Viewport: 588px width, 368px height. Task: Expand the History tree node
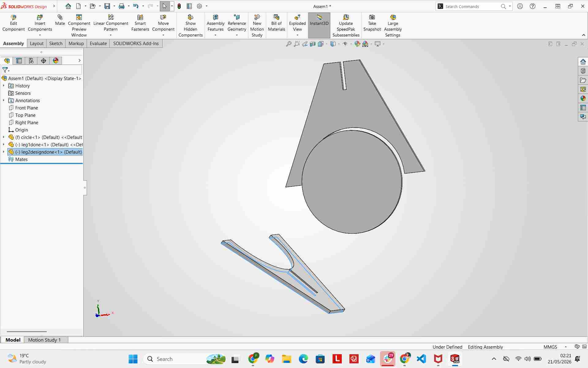pyautogui.click(x=4, y=86)
